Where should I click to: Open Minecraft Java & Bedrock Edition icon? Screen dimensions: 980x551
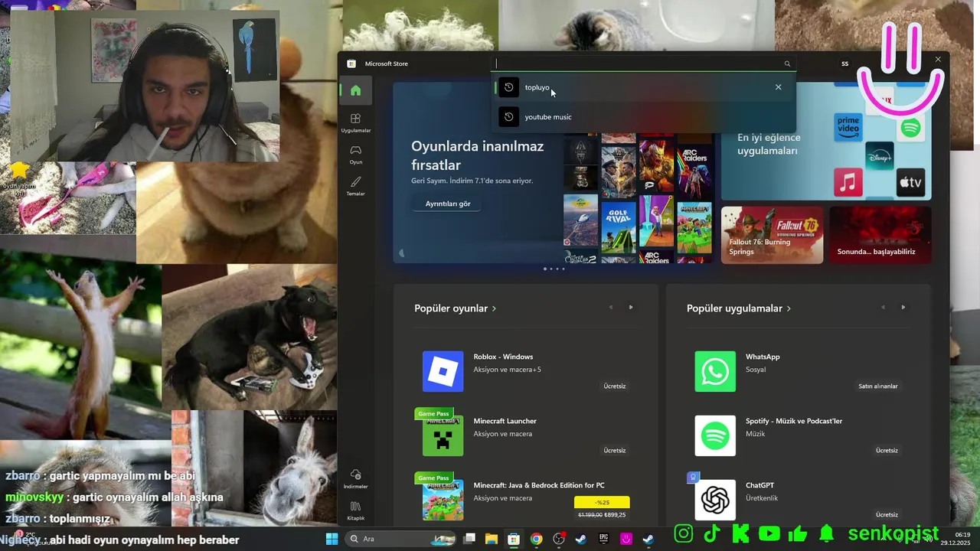click(443, 500)
